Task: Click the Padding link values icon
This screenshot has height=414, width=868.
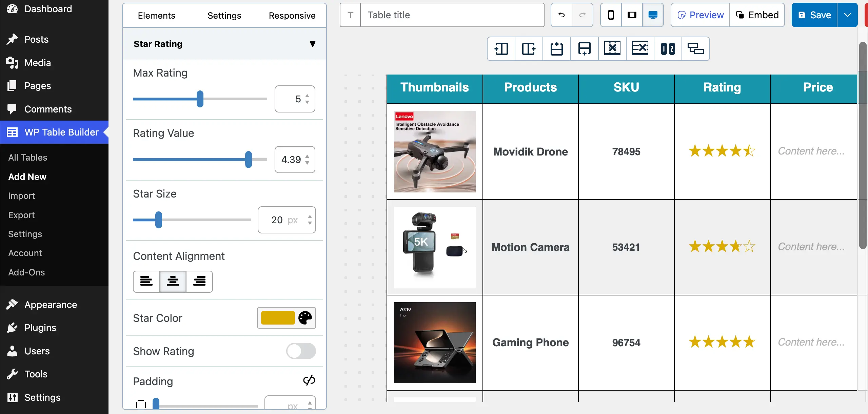Action: point(309,380)
